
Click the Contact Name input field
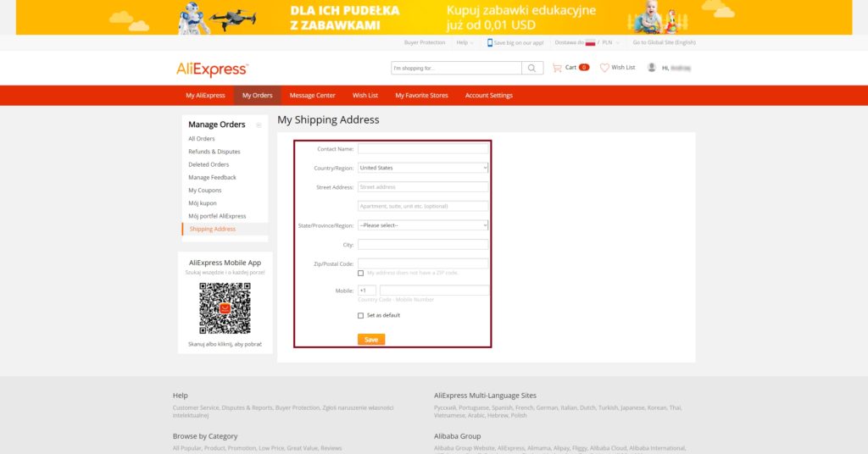pos(423,148)
